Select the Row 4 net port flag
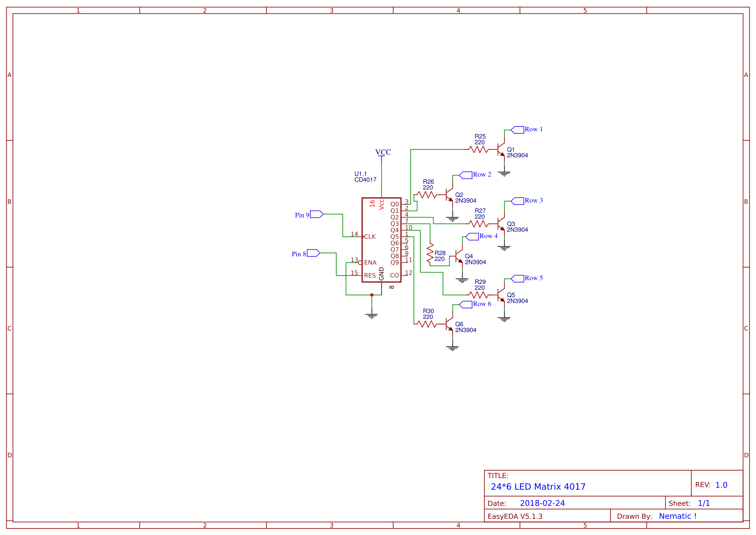The image size is (756, 535). coord(472,237)
